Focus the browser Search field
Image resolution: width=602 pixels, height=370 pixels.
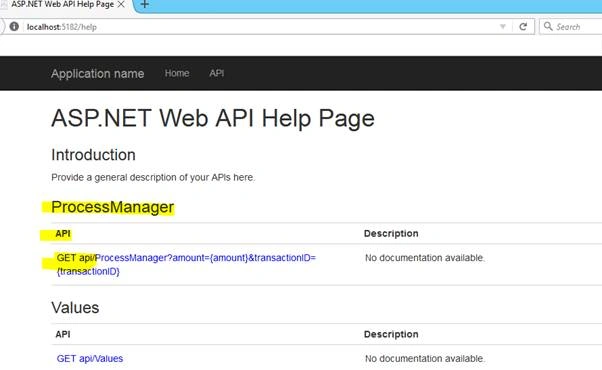pyautogui.click(x=571, y=26)
